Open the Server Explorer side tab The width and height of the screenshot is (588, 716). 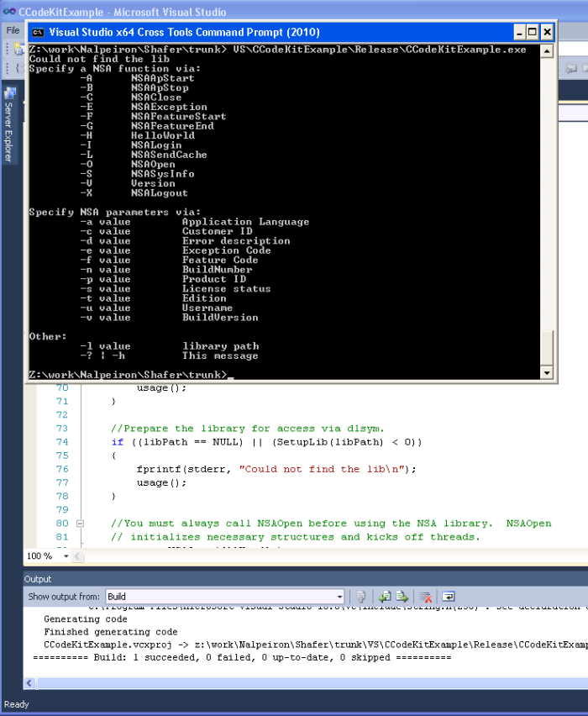(x=9, y=124)
